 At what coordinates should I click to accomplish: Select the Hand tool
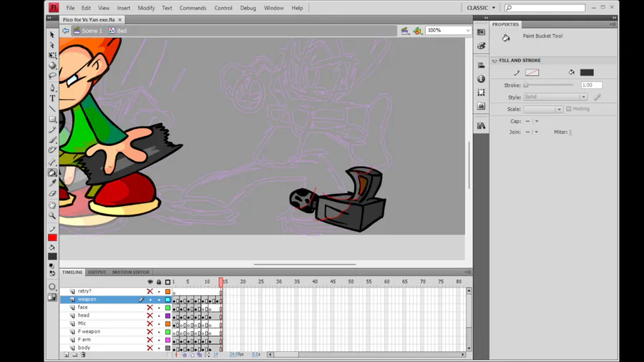[52, 205]
